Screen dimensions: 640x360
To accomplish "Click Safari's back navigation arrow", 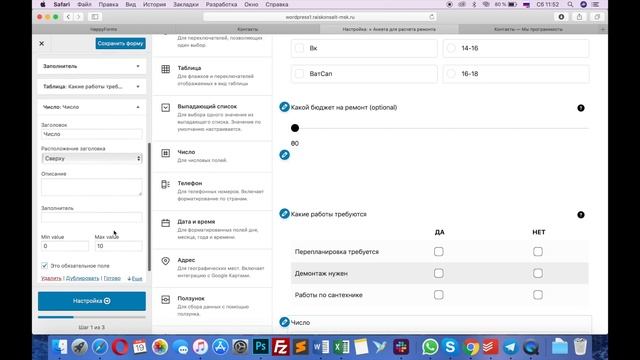I will [x=68, y=17].
